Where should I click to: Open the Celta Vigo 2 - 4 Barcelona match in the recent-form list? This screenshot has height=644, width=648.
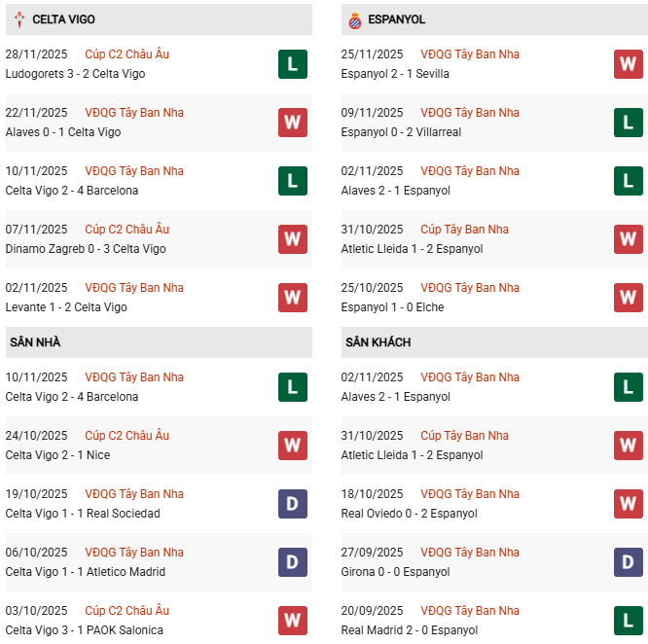tap(72, 191)
